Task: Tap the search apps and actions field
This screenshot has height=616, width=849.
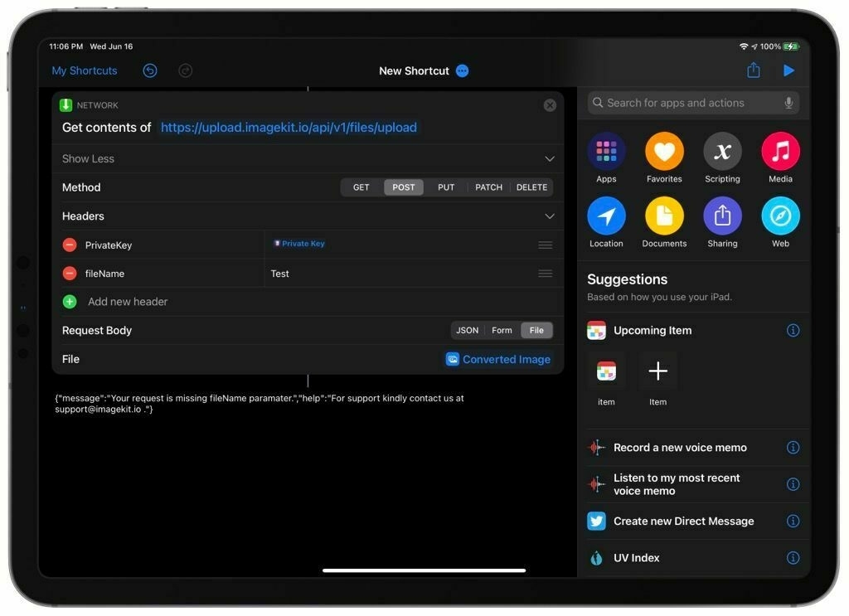Action: coord(693,103)
